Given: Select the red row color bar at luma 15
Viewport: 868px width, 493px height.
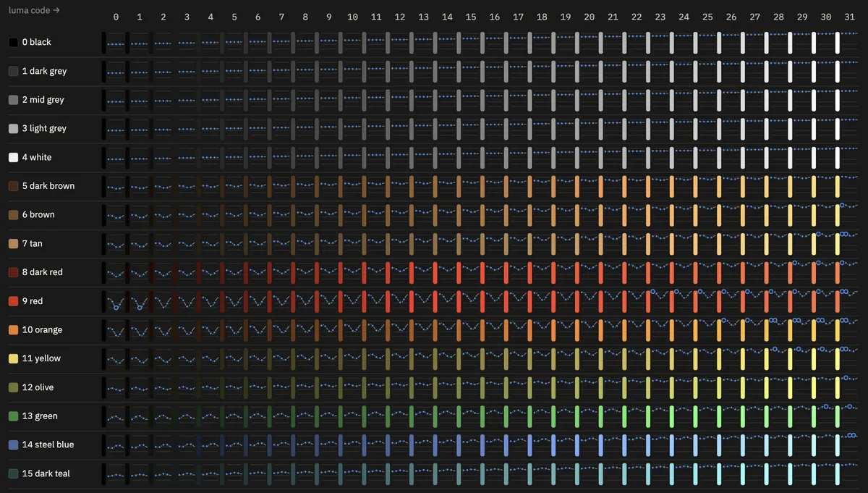Looking at the screenshot, I should [459, 301].
